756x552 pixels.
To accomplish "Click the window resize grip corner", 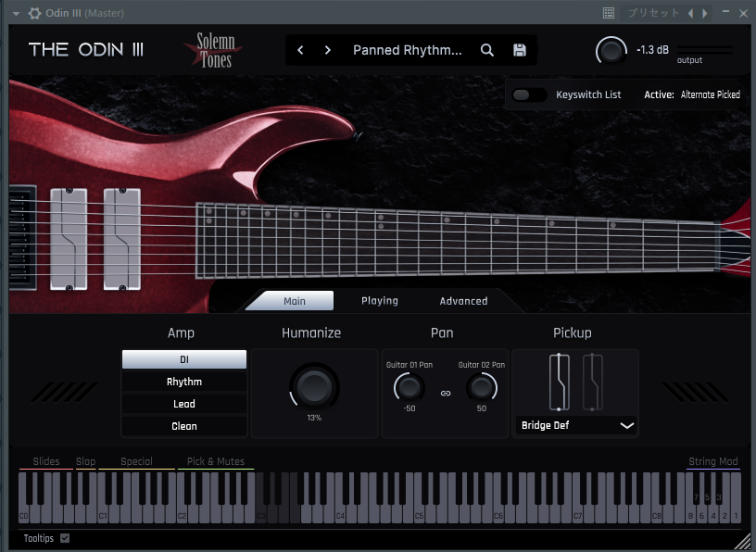I will pos(743,541).
